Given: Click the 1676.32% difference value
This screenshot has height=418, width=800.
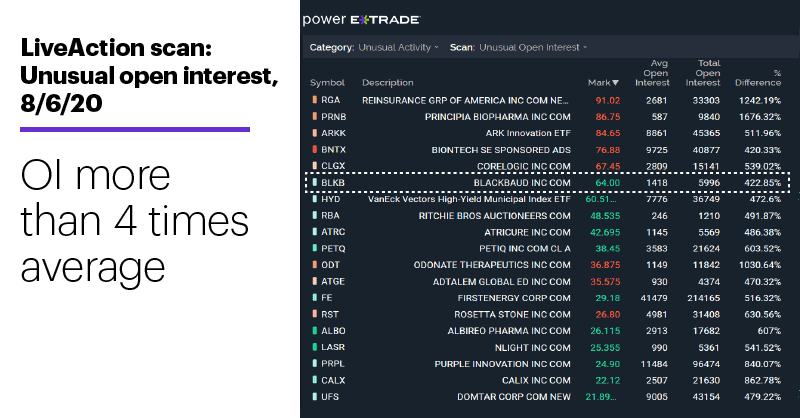Looking at the screenshot, I should [760, 117].
